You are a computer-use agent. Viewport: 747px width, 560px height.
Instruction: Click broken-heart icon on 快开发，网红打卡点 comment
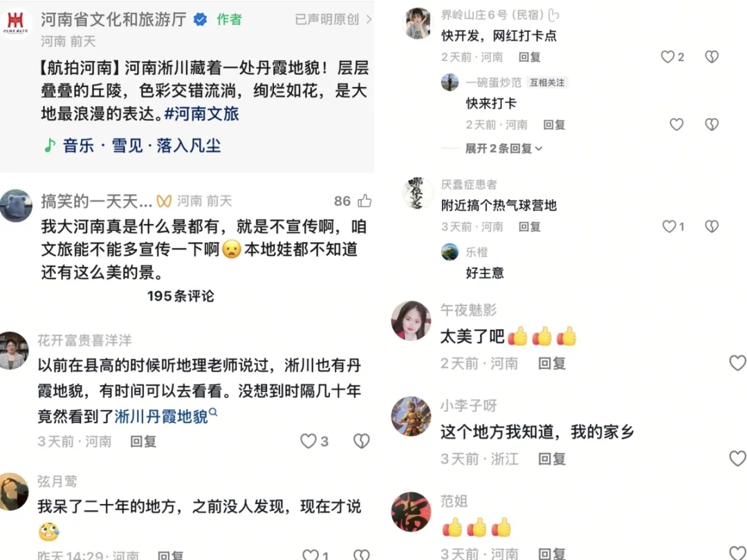712,57
